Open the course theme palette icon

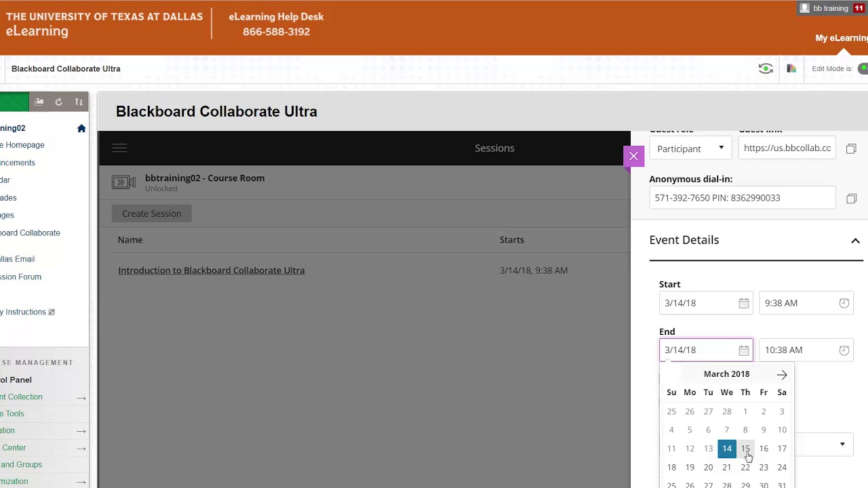(x=791, y=68)
